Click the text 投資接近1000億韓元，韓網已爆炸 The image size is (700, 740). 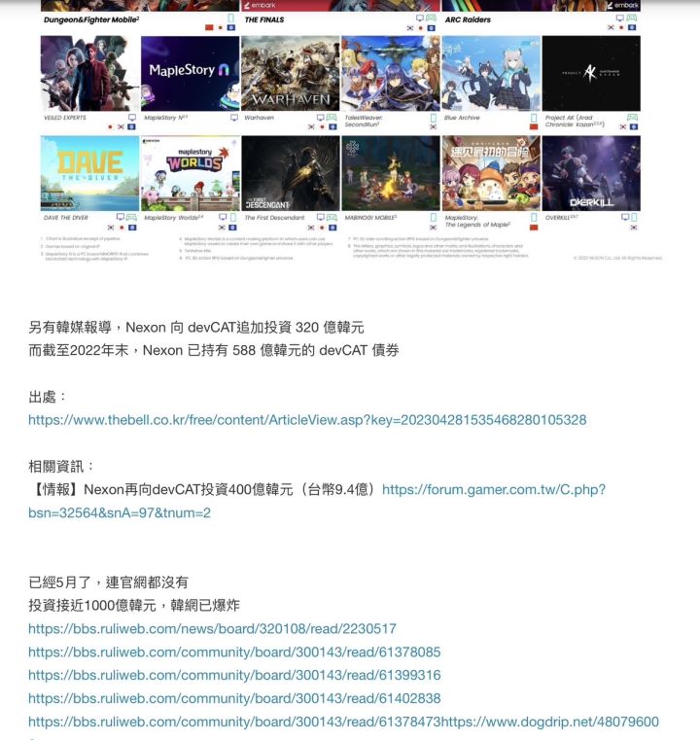[x=134, y=605]
